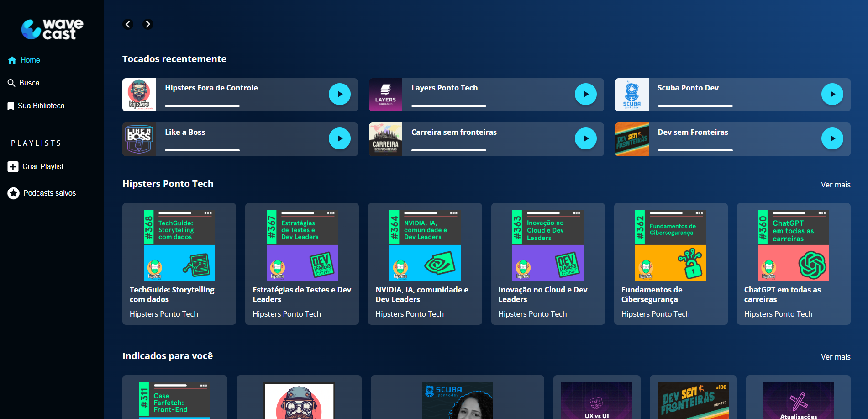Click the magnifier search icon

pyautogui.click(x=12, y=83)
